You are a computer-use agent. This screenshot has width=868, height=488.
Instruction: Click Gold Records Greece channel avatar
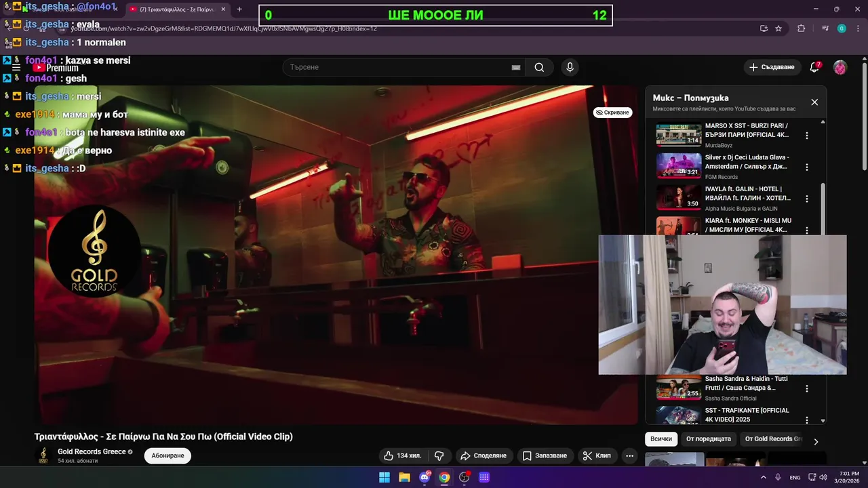[x=43, y=455]
